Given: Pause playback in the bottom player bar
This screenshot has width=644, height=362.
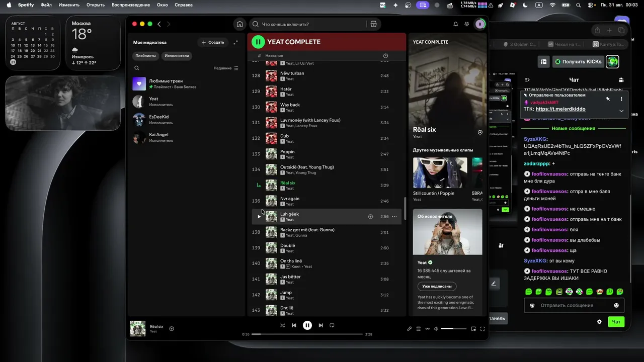Looking at the screenshot, I should coord(307,325).
